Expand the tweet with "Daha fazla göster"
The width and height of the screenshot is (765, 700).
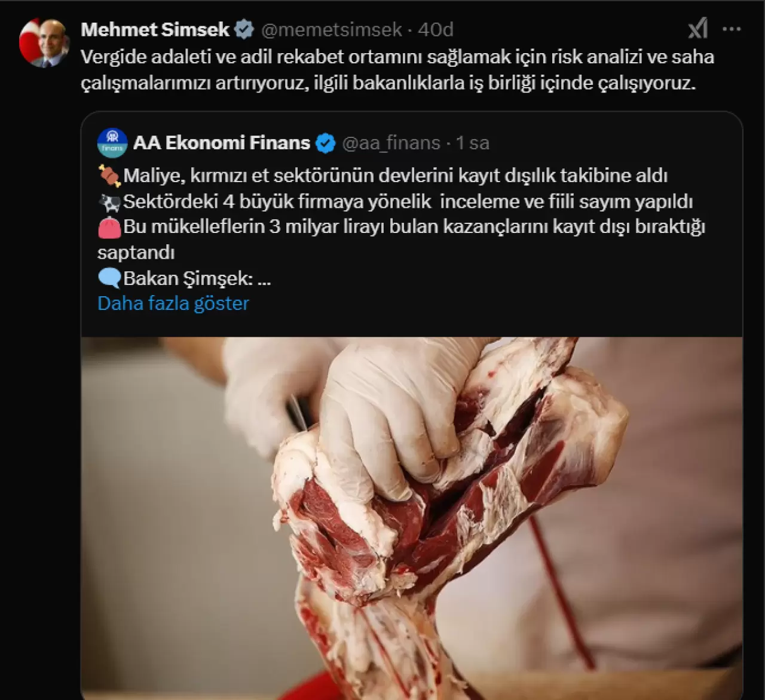[x=173, y=303]
